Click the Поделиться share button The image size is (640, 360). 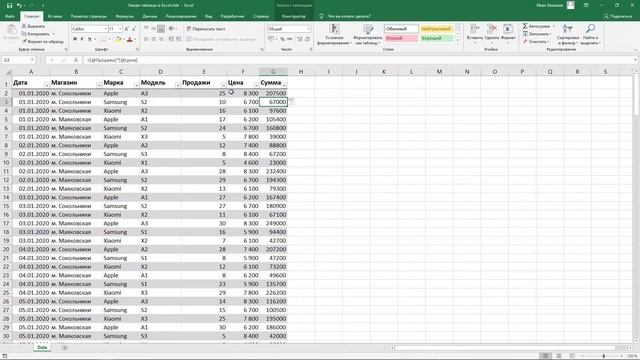click(x=618, y=16)
